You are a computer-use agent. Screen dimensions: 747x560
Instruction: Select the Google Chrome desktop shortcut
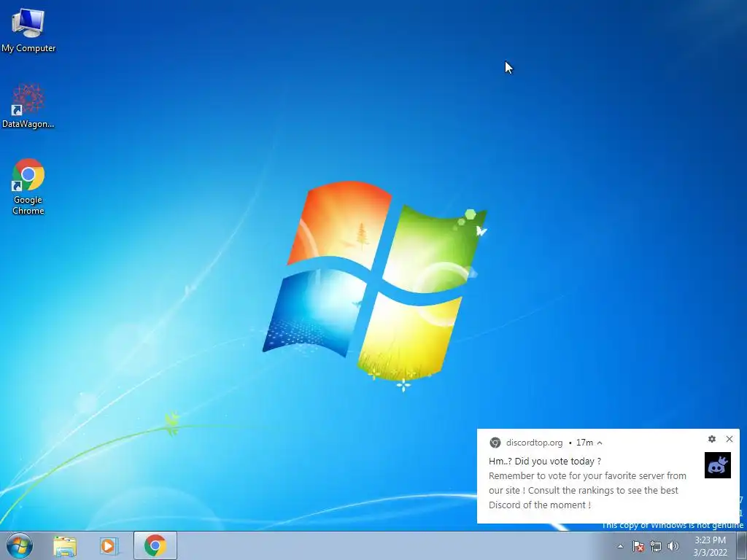pyautogui.click(x=28, y=187)
